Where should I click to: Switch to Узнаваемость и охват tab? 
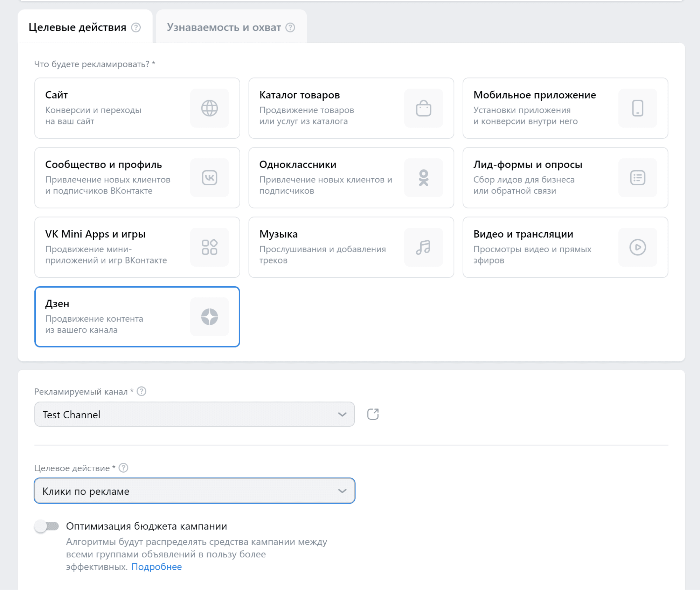pyautogui.click(x=231, y=27)
